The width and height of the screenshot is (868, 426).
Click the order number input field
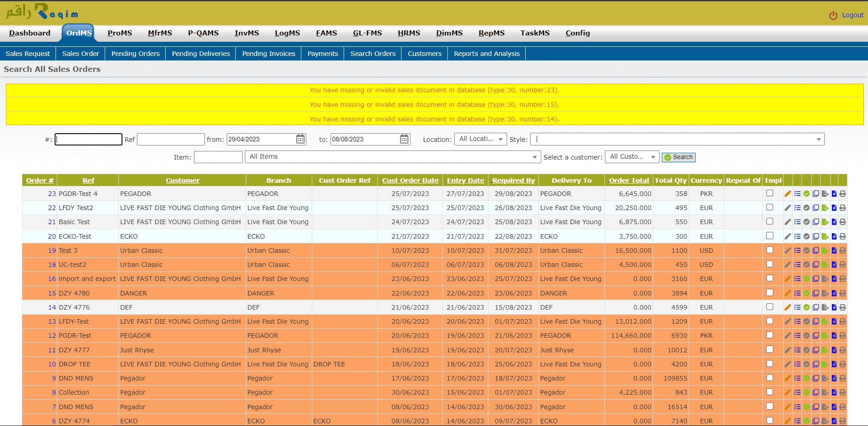tap(88, 139)
